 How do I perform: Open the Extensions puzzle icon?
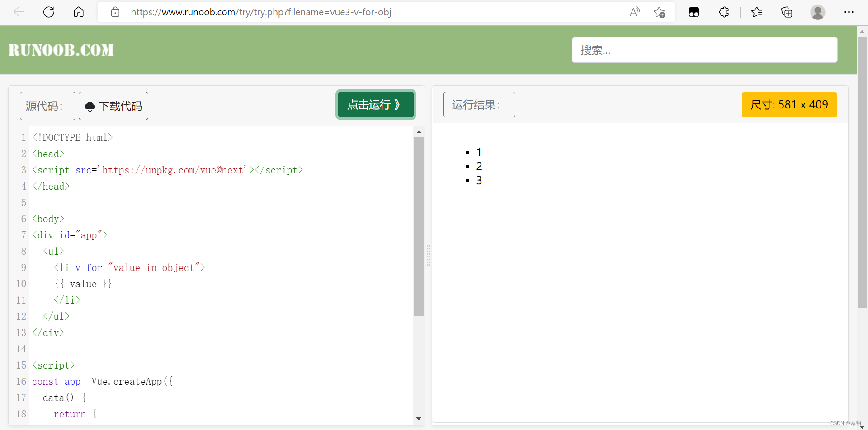tap(724, 12)
